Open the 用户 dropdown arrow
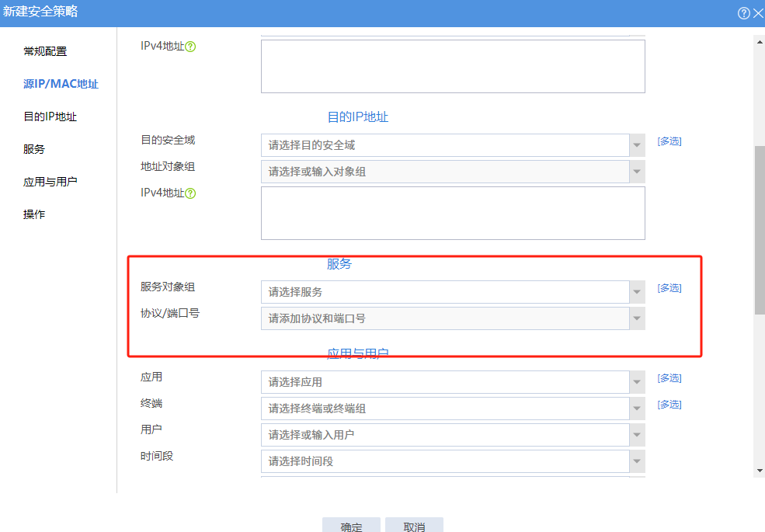The image size is (765, 532). pyautogui.click(x=637, y=435)
